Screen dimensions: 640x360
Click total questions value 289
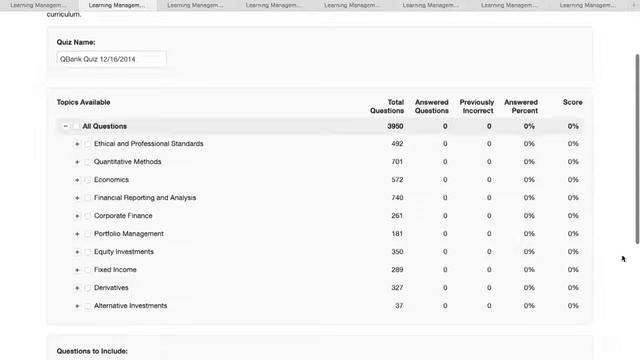pyautogui.click(x=397, y=269)
